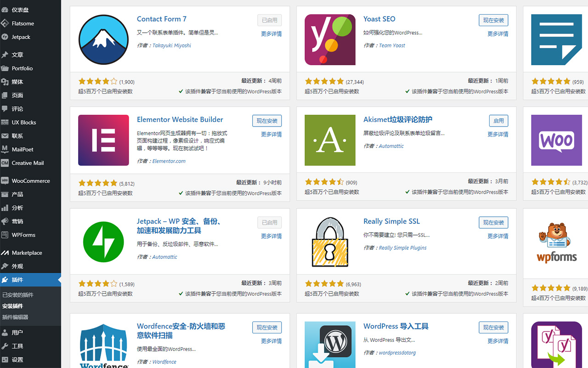Click the WooCommerce woo icon in the sidebar
This screenshot has height=368, width=588.
pyautogui.click(x=5, y=181)
